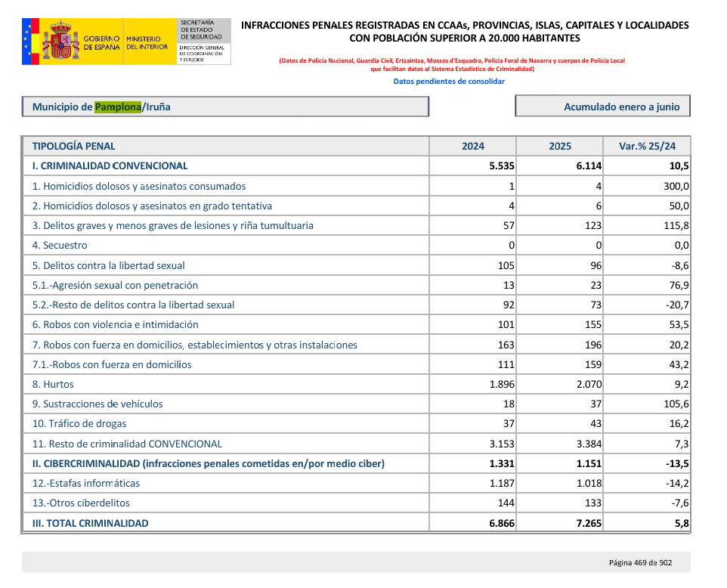Click the 2025 column header

coord(560,146)
